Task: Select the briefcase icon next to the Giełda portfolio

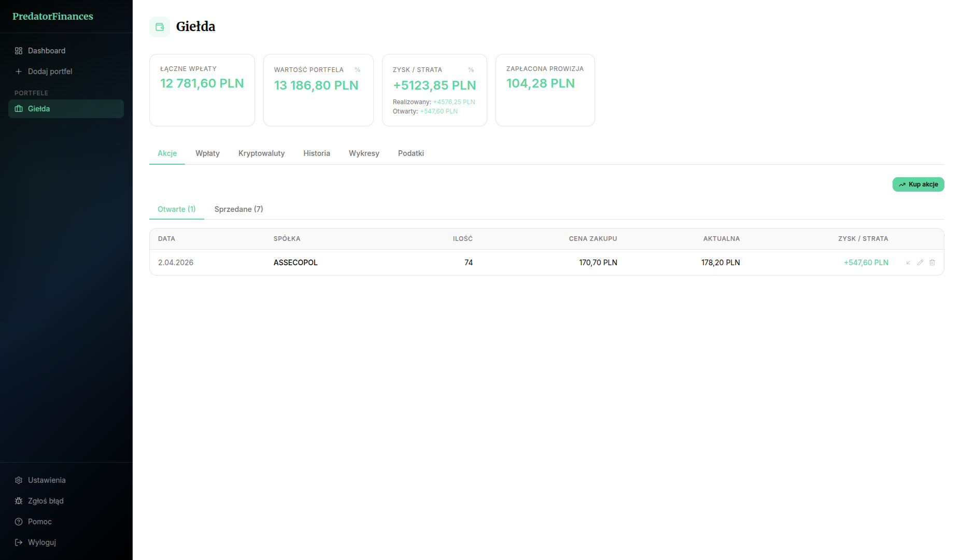Action: [x=19, y=109]
